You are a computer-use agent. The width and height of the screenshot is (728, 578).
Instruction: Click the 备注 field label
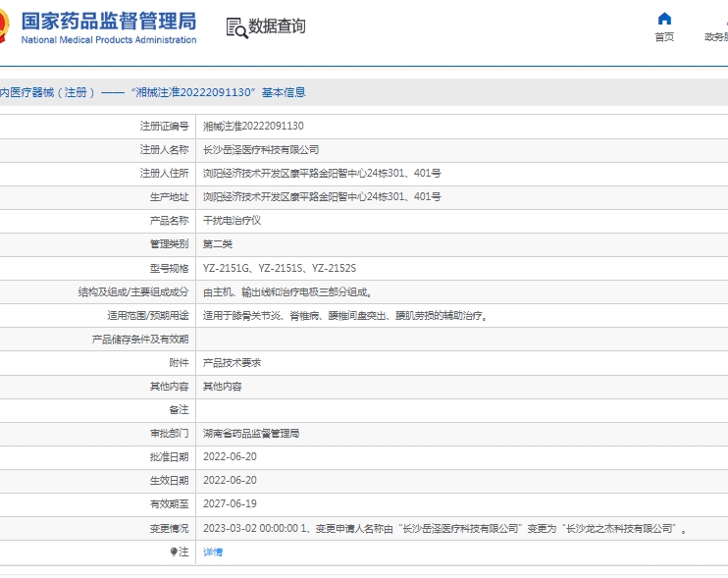179,410
